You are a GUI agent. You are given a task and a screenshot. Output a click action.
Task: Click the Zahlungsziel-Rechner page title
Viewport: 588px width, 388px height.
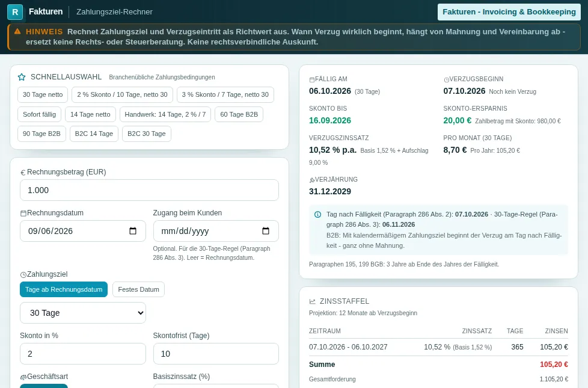click(x=114, y=12)
